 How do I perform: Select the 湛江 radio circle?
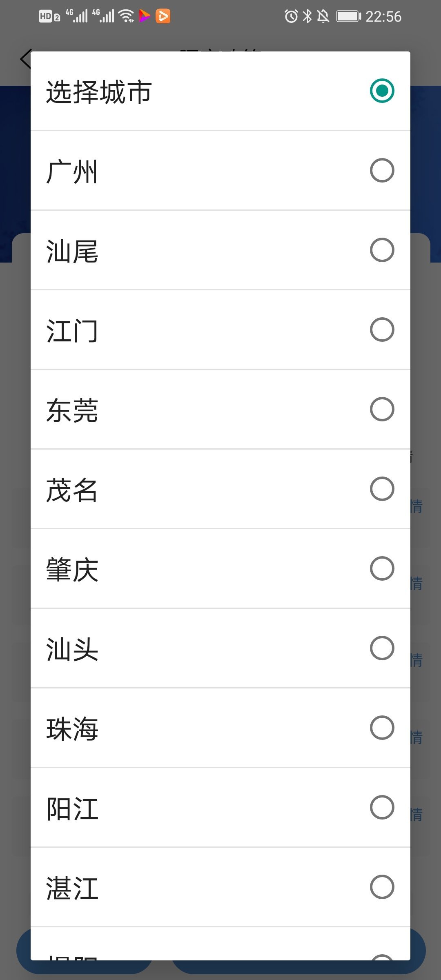coord(382,887)
